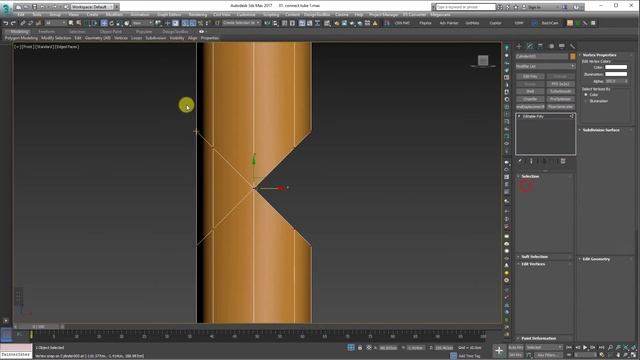This screenshot has width=640, height=360.
Task: Switch to the Freeform ribbon tab
Action: (x=46, y=31)
